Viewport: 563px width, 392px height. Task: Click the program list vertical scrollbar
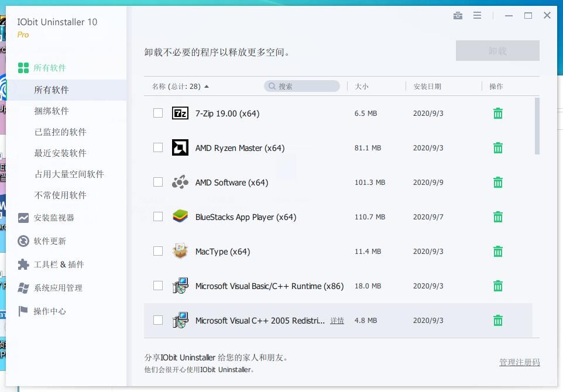point(537,126)
